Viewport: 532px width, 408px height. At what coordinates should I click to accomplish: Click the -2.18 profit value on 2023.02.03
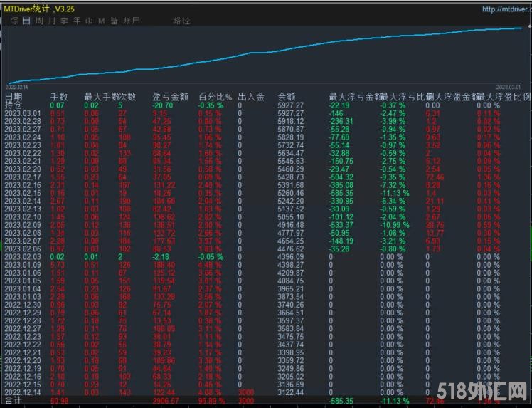click(161, 257)
